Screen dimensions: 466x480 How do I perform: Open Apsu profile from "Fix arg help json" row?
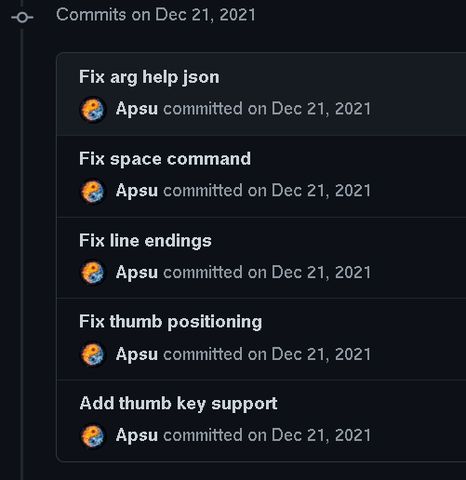pyautogui.click(x=137, y=109)
